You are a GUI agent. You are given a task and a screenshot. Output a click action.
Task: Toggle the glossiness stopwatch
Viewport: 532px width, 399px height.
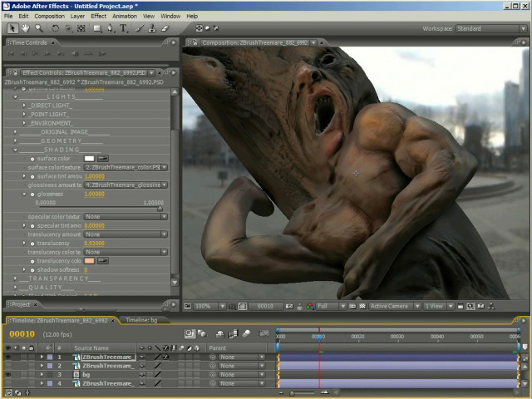tap(32, 195)
